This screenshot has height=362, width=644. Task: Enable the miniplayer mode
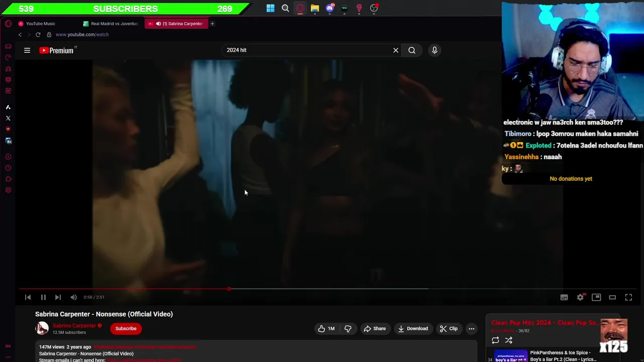point(596,298)
